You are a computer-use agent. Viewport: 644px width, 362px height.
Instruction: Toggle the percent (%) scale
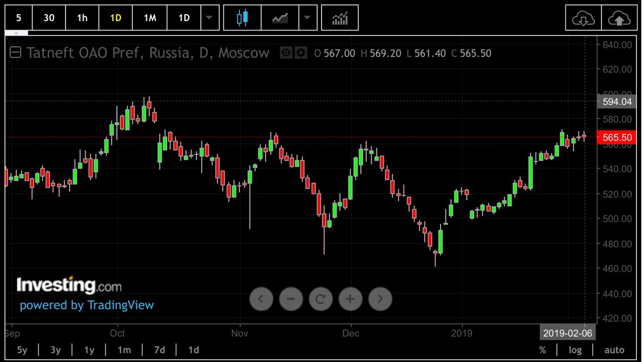click(x=542, y=350)
